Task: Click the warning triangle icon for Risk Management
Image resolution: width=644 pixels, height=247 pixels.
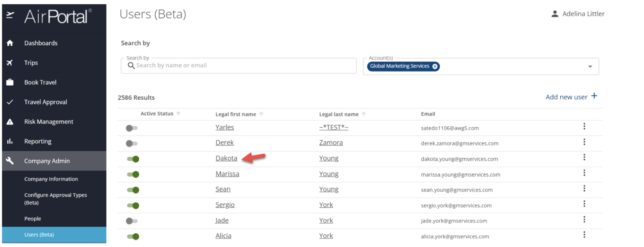Action: coord(10,122)
